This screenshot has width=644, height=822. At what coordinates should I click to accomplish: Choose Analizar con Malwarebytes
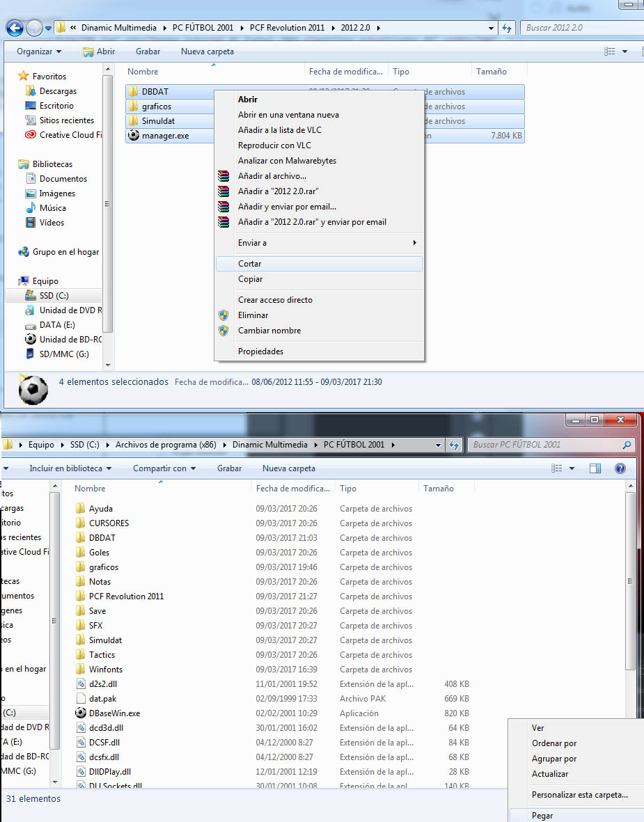[x=319, y=160]
